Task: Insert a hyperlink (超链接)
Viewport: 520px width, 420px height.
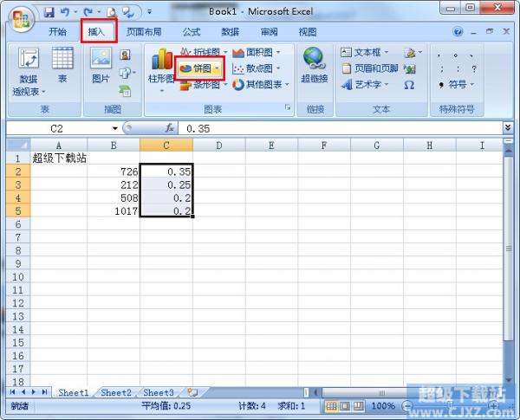Action: (314, 65)
